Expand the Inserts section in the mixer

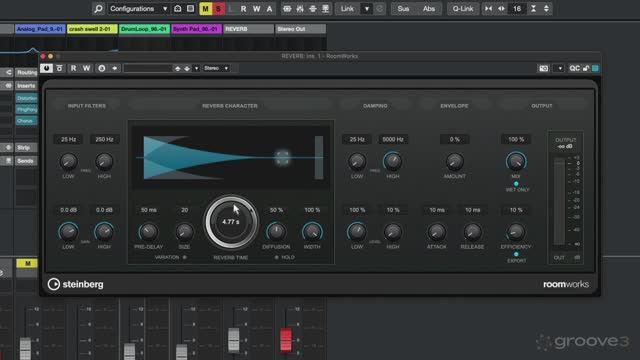click(x=26, y=86)
